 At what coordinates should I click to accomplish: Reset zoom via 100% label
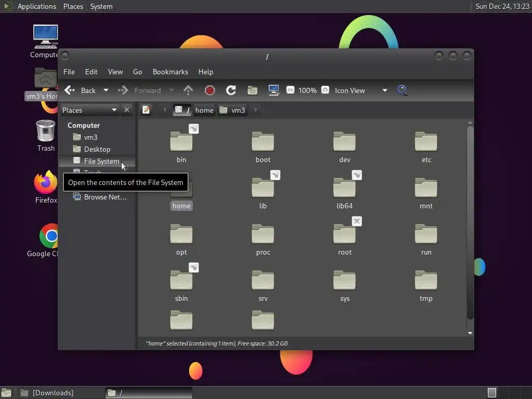point(308,90)
